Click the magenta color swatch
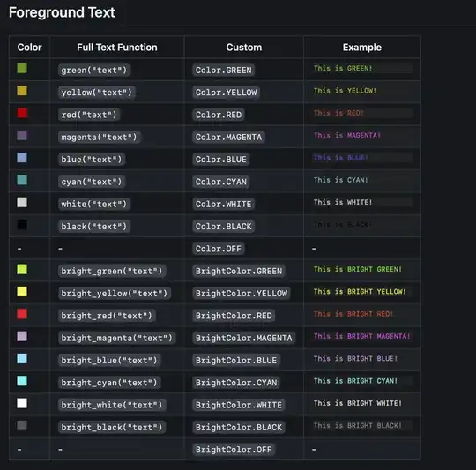This screenshot has height=470, width=476. (x=22, y=135)
